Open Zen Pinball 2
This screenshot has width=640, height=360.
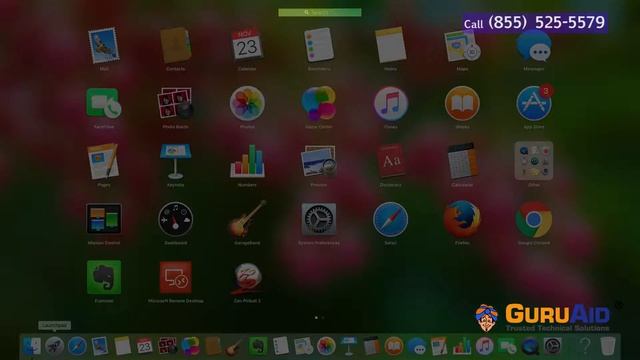pyautogui.click(x=247, y=277)
